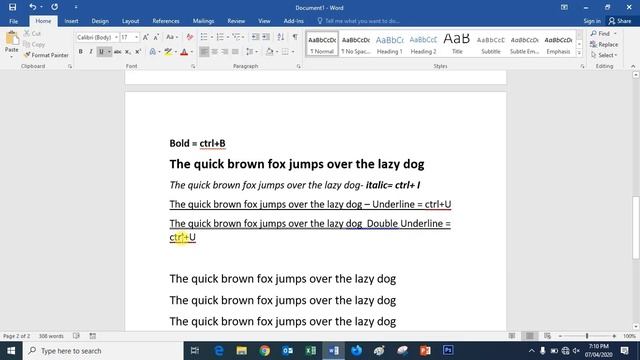Image resolution: width=640 pixels, height=360 pixels.
Task: Click the Share button
Action: [x=620, y=21]
